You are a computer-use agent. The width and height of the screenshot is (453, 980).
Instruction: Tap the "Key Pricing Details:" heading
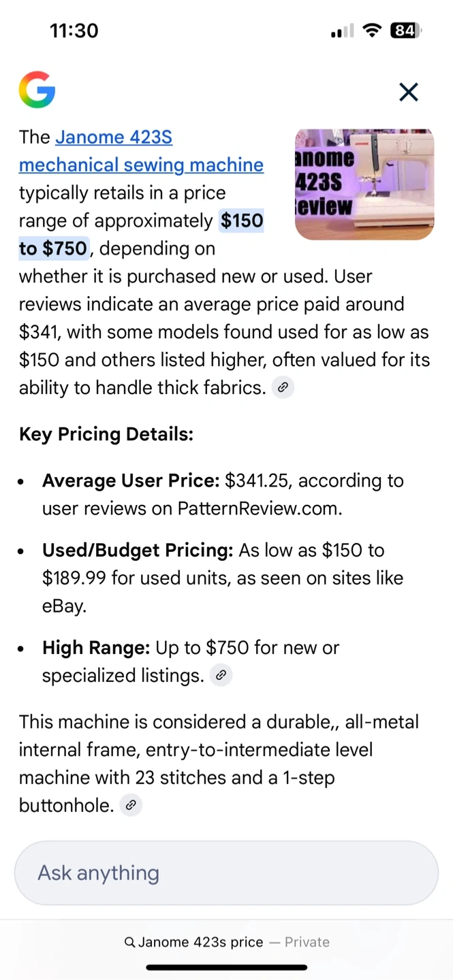(106, 434)
